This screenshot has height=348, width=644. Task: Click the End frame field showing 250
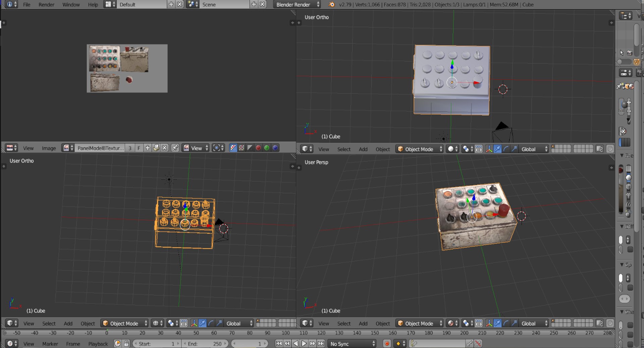click(205, 344)
